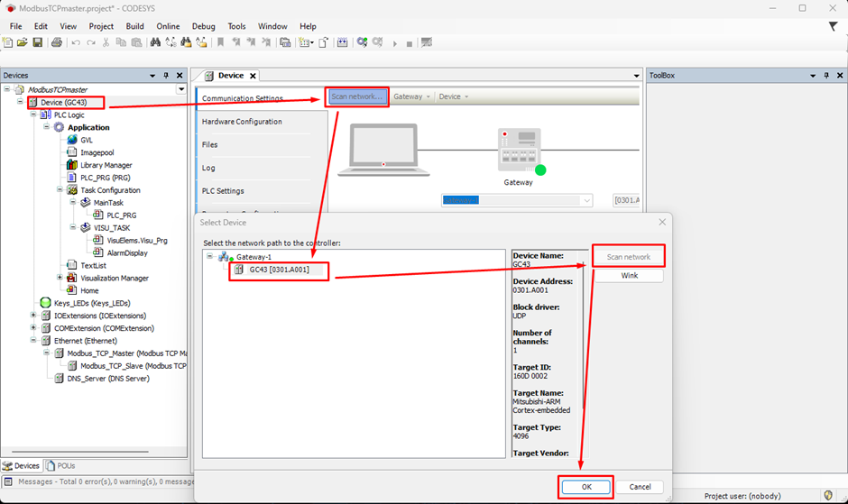Click the Build toolbar icon
The height and width of the screenshot is (504, 848).
(342, 42)
